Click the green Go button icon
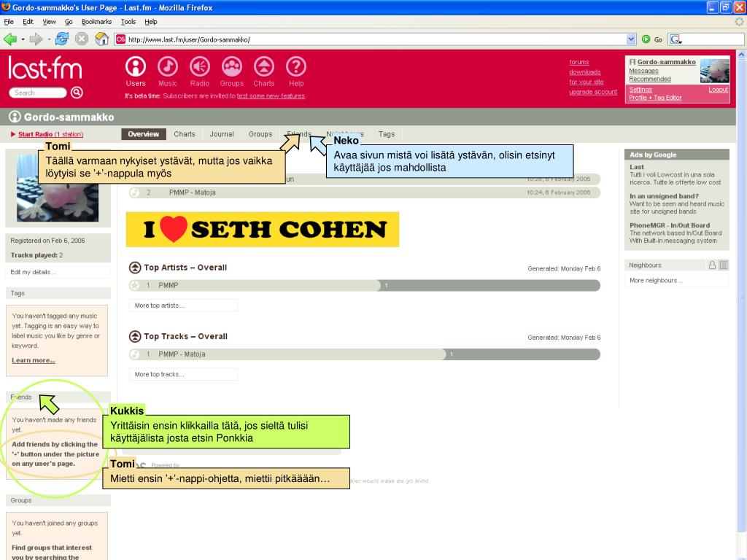The width and height of the screenshot is (747, 560). click(x=646, y=39)
